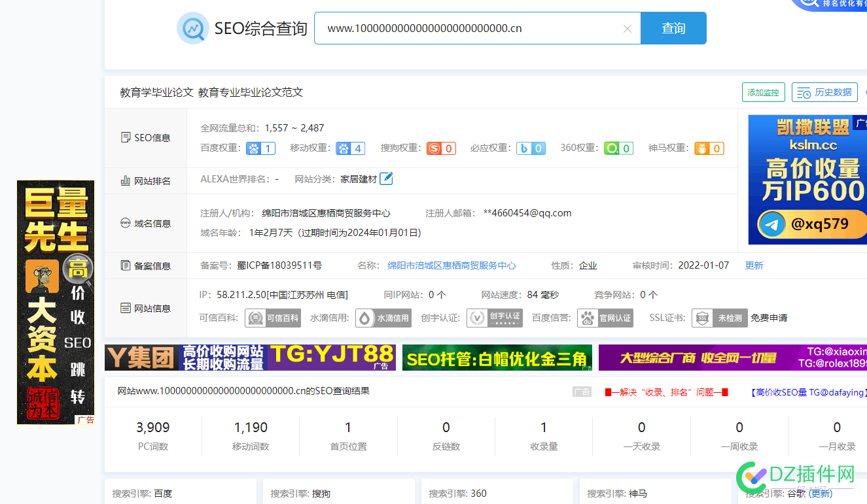The image size is (867, 504).
Task: Click the 收录量 stat cell
Action: [544, 436]
